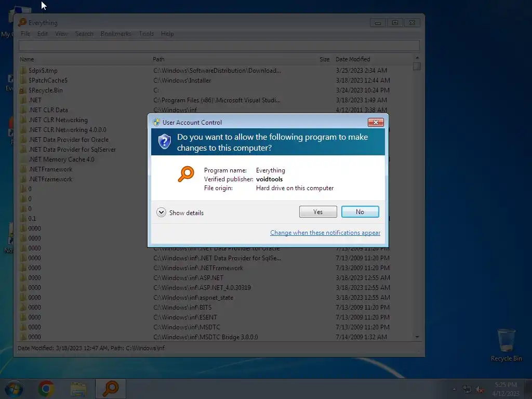Select the .NET CLR Data folder icon
Viewport: 532px width, 399px height.
(23, 110)
